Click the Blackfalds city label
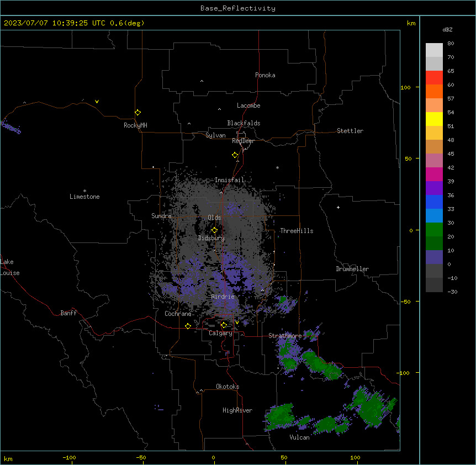Image resolution: width=476 pixels, height=465 pixels. [244, 123]
